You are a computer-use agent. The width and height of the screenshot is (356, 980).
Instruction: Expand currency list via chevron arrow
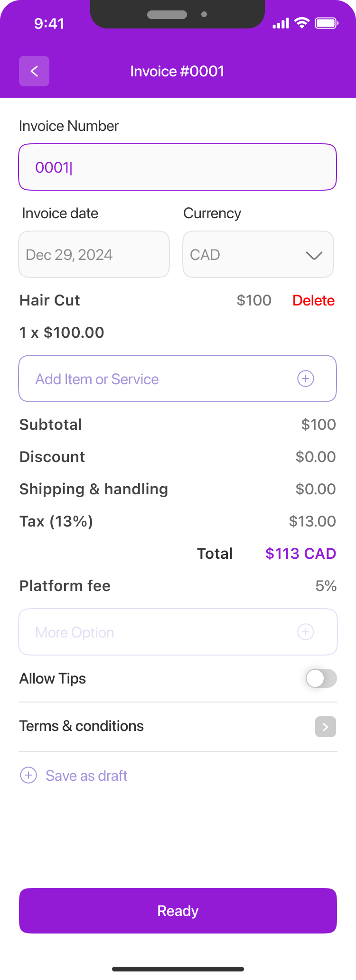coord(314,255)
